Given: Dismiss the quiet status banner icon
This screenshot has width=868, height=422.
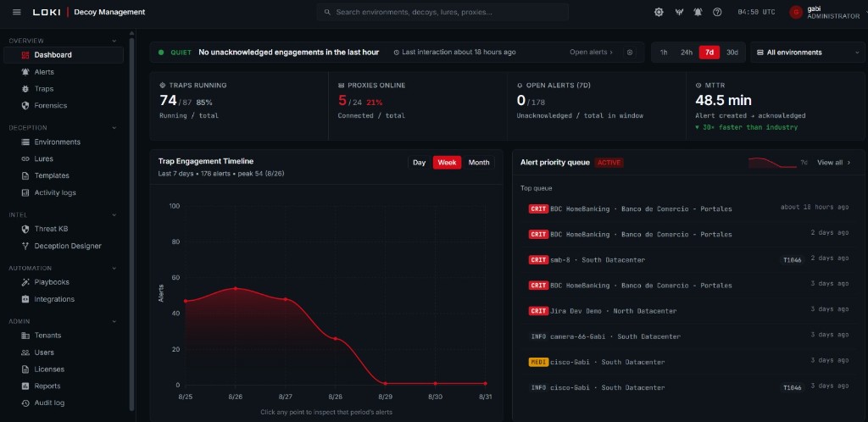Looking at the screenshot, I should coord(629,53).
